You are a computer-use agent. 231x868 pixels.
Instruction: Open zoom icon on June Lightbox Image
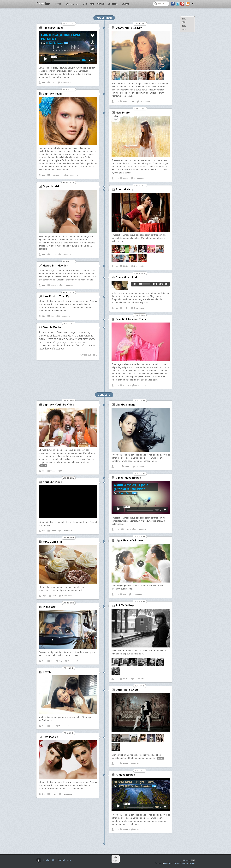141,430
